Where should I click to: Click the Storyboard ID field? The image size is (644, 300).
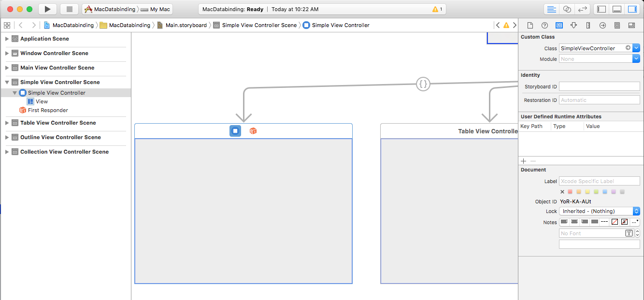[x=600, y=86]
